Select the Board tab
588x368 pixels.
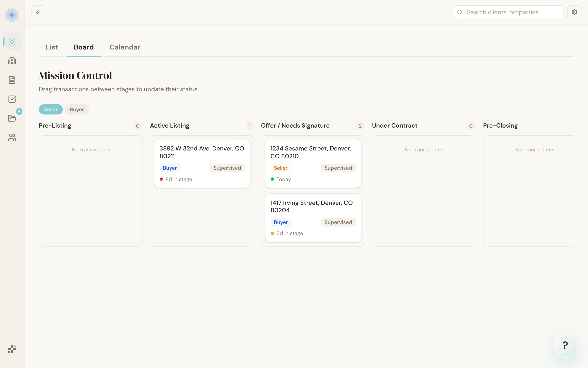pos(84,47)
